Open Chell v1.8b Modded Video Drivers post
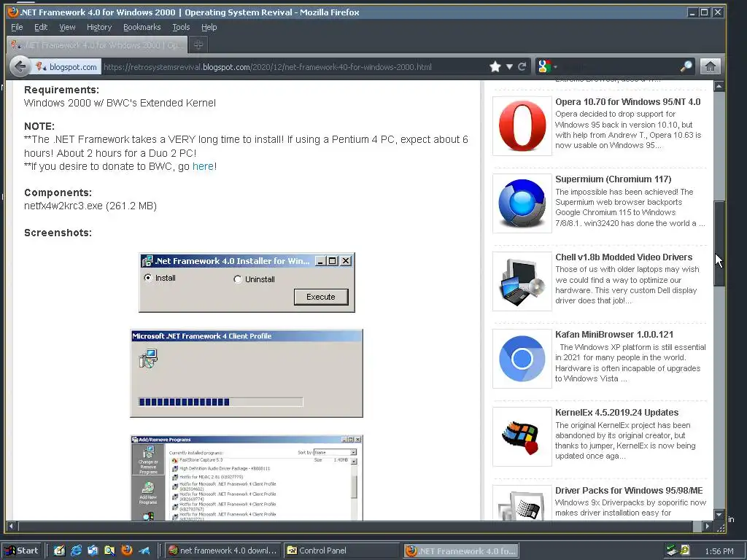Viewport: 747px width, 560px height. coord(624,257)
